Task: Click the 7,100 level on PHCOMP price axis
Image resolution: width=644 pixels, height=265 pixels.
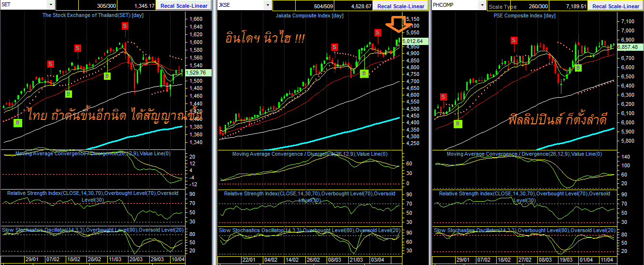Action: (x=628, y=21)
